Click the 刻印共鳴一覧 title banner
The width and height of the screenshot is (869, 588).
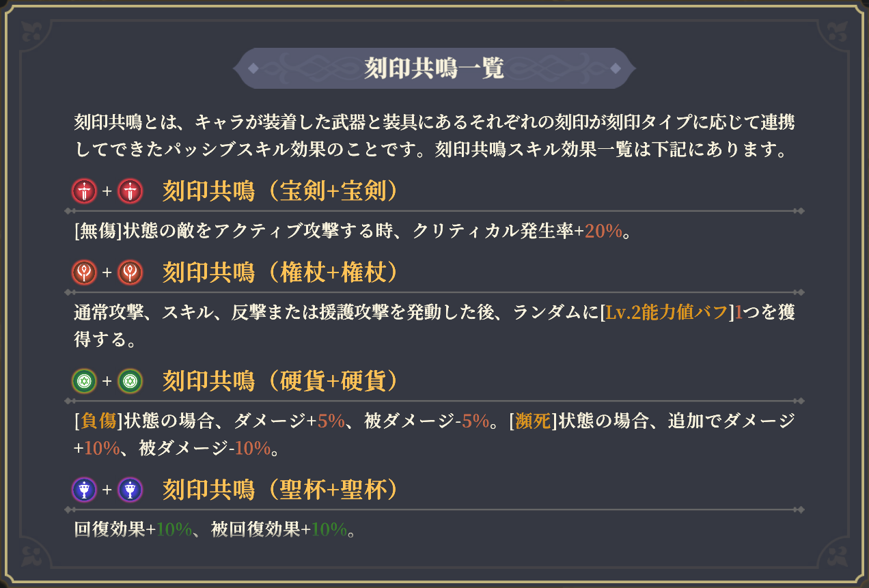(434, 68)
